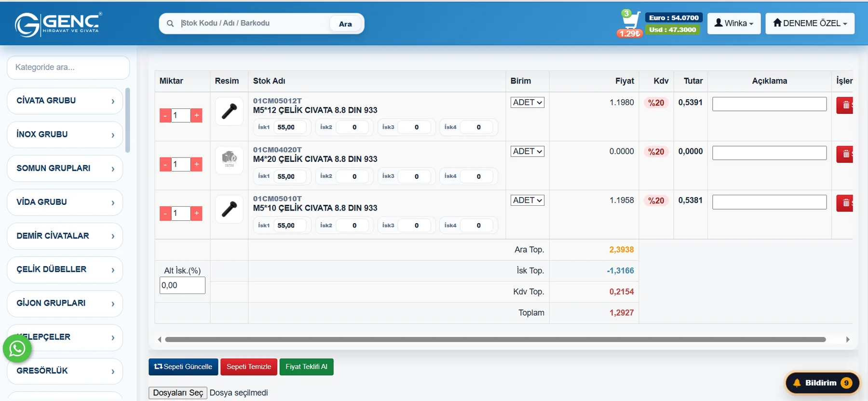The width and height of the screenshot is (868, 401).
Task: Expand İNOX GRUBU category
Action: point(65,134)
